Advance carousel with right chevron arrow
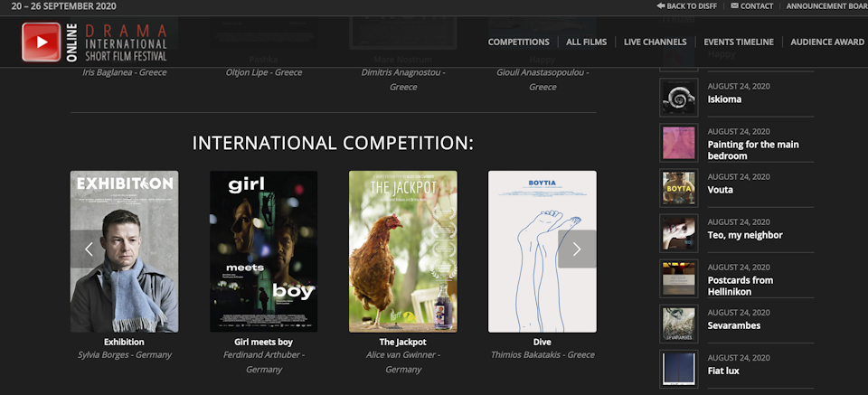This screenshot has width=868, height=395. (x=577, y=249)
